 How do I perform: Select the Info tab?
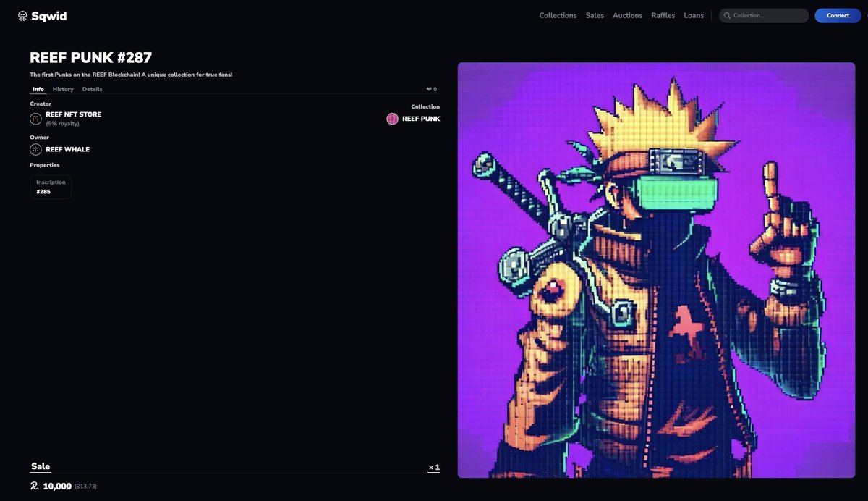coord(38,89)
